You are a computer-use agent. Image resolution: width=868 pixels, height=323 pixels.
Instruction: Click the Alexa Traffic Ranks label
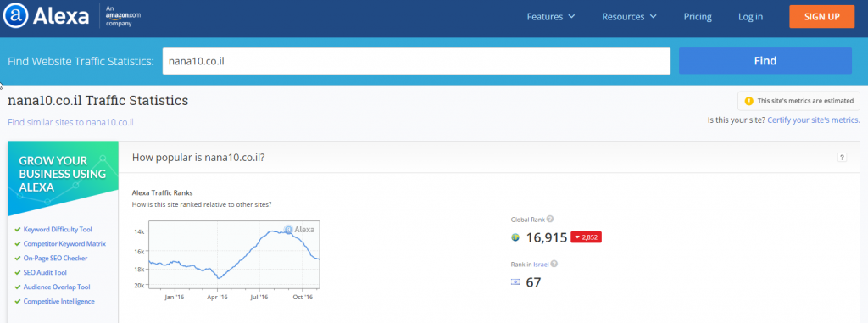(x=162, y=192)
